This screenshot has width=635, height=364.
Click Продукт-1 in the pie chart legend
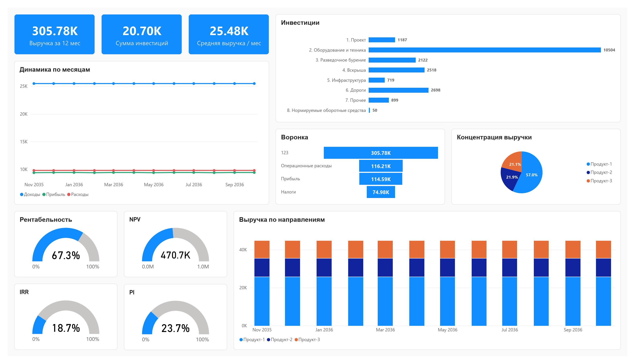[599, 164]
